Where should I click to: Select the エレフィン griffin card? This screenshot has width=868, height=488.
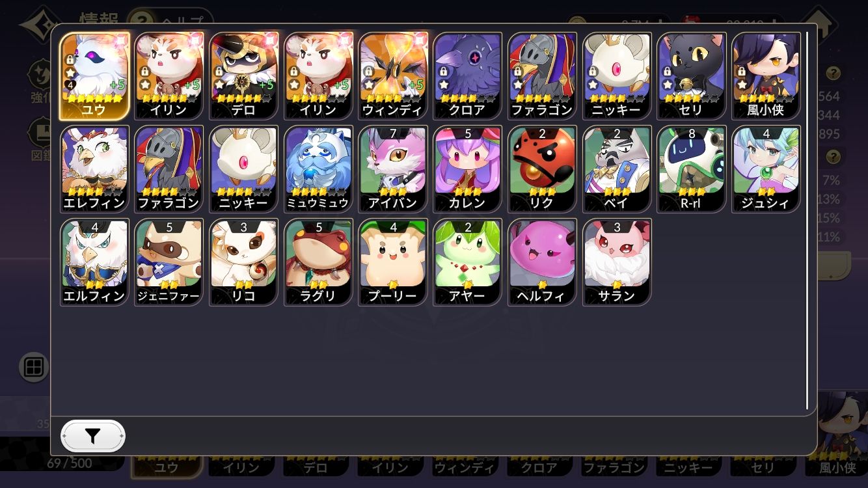(94, 169)
